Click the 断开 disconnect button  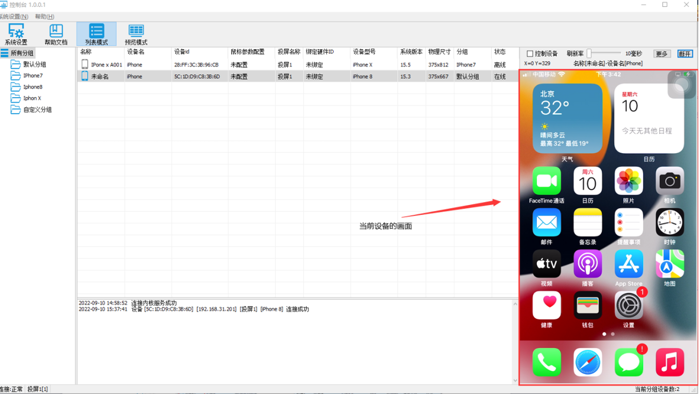[x=685, y=53]
